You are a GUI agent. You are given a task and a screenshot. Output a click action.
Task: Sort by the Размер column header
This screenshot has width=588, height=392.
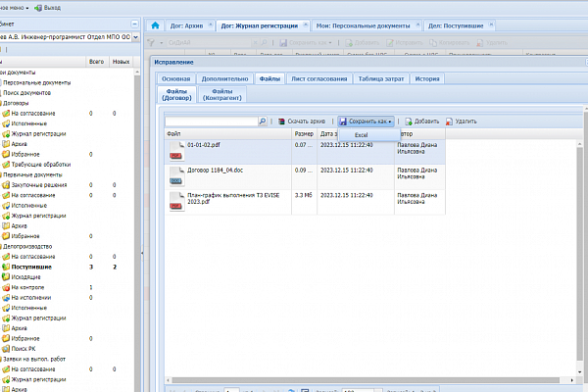pyautogui.click(x=304, y=134)
